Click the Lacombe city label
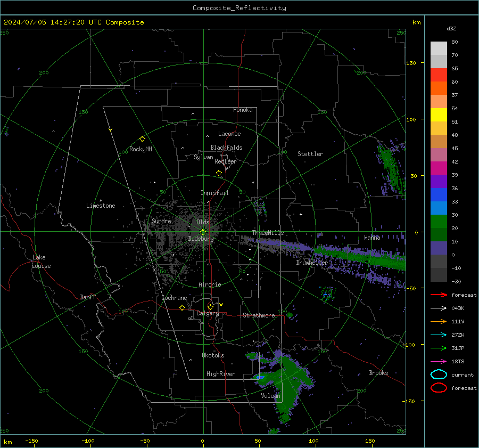The width and height of the screenshot is (479, 448). click(x=229, y=134)
